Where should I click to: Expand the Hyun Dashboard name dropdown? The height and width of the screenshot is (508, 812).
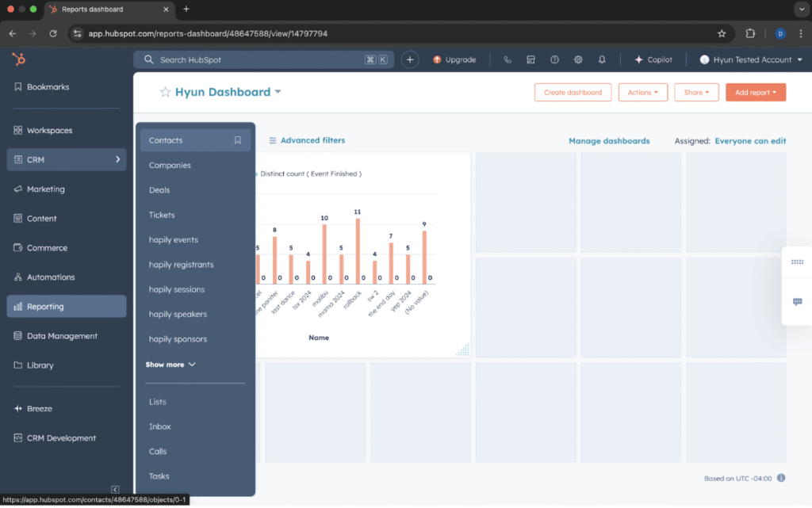point(278,92)
